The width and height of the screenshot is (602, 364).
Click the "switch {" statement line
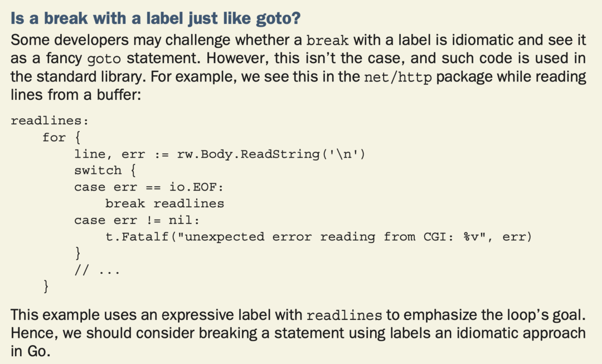105,170
